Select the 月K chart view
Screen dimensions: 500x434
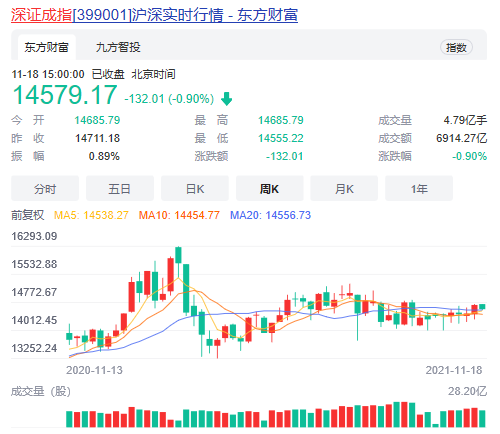(x=344, y=189)
